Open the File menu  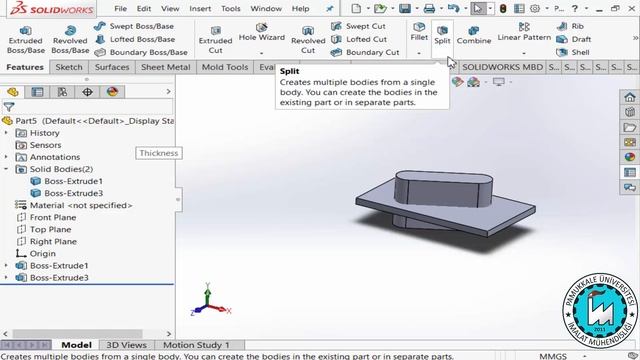[x=120, y=9]
